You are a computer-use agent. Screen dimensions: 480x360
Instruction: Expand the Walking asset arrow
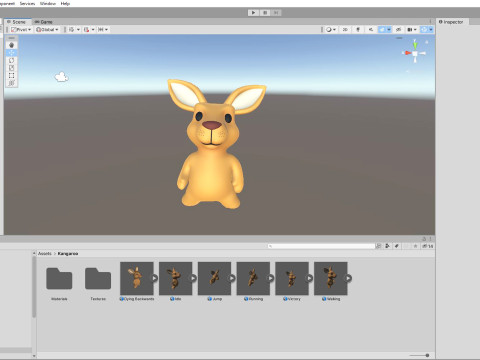tap(348, 278)
